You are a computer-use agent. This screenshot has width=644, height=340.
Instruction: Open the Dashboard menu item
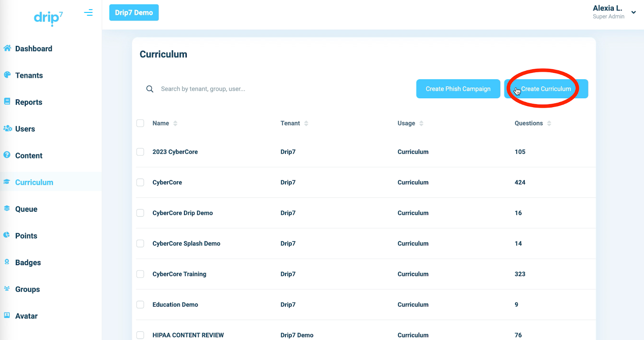click(x=34, y=49)
